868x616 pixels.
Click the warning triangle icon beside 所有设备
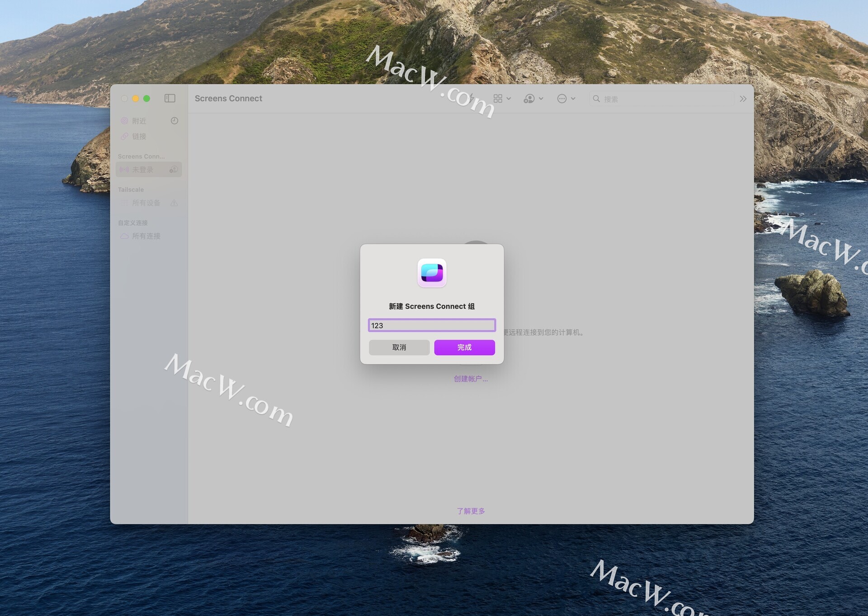coord(174,203)
